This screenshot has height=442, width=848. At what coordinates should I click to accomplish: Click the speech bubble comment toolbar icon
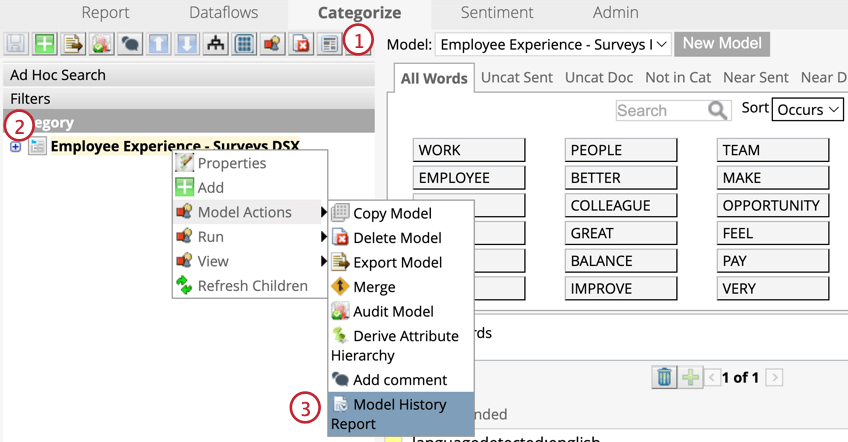click(x=130, y=44)
